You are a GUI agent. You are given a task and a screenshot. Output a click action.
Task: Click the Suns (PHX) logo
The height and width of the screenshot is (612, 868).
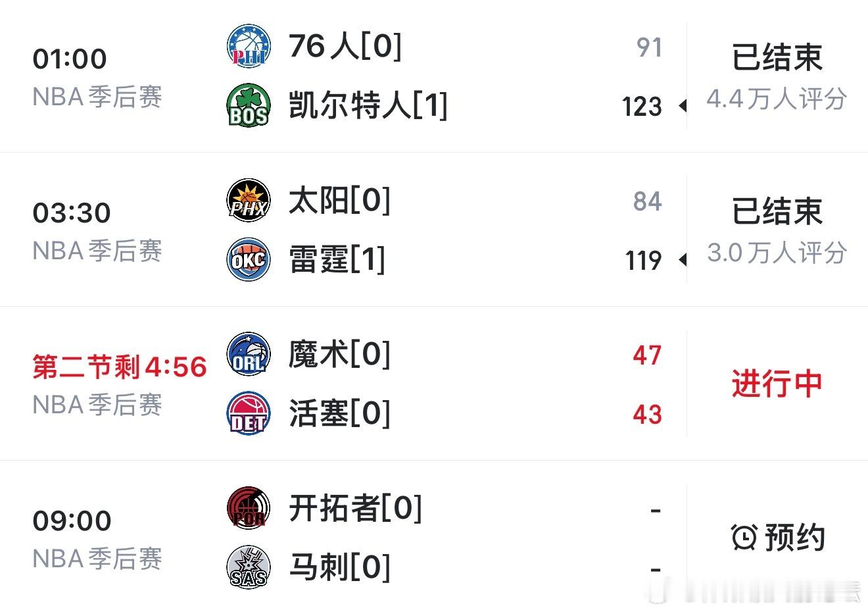coord(249,201)
